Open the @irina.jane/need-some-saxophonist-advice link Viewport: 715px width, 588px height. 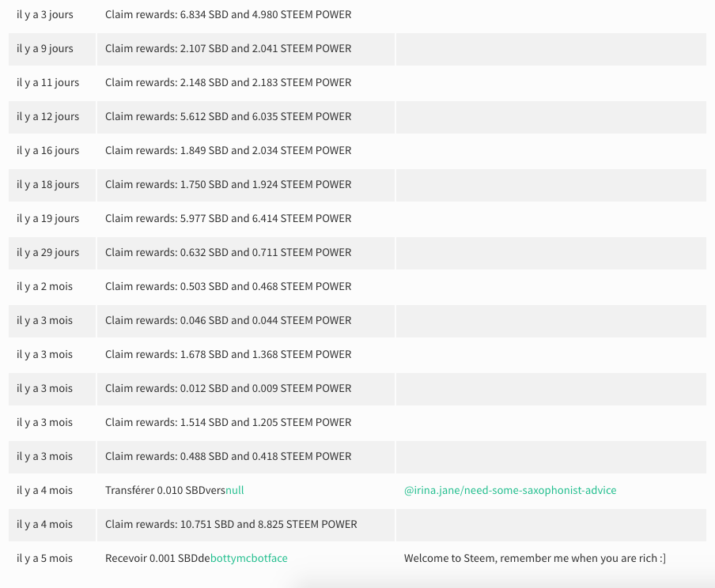[510, 491]
